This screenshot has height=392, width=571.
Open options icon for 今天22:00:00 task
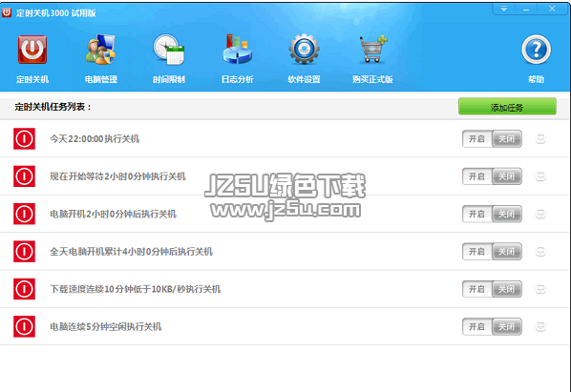click(540, 138)
